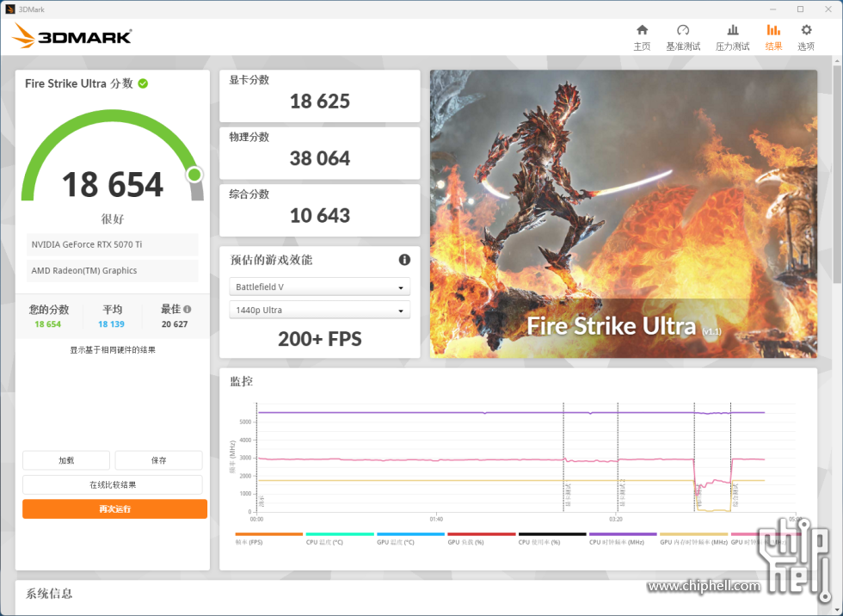The height and width of the screenshot is (616, 843).
Task: Open the Battlefield V game dropdown
Action: pos(319,286)
